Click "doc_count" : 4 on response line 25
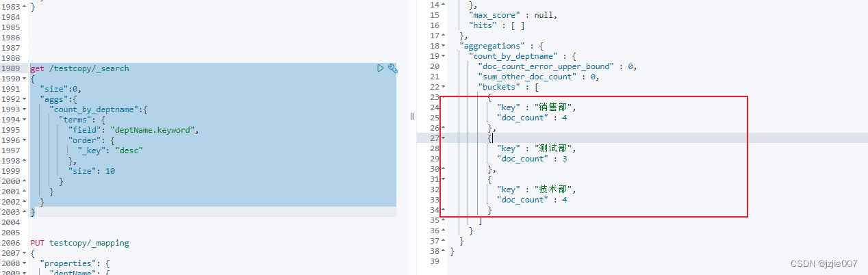 [532, 118]
